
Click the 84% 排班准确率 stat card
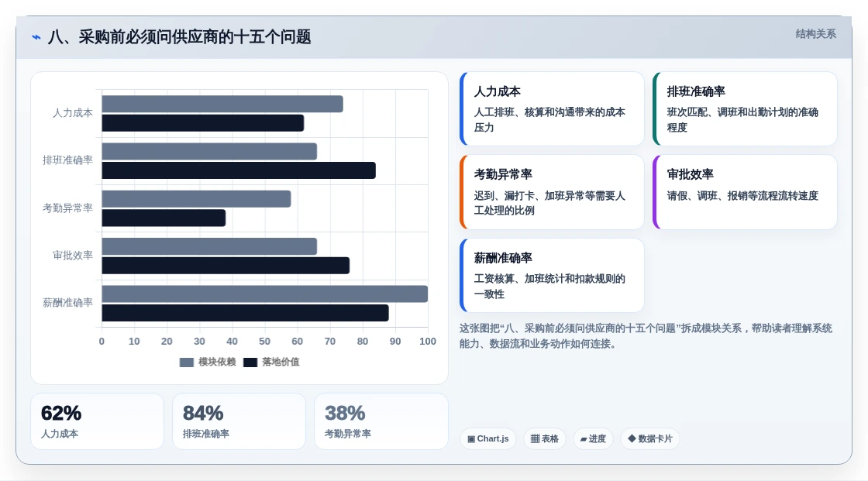[x=239, y=421]
